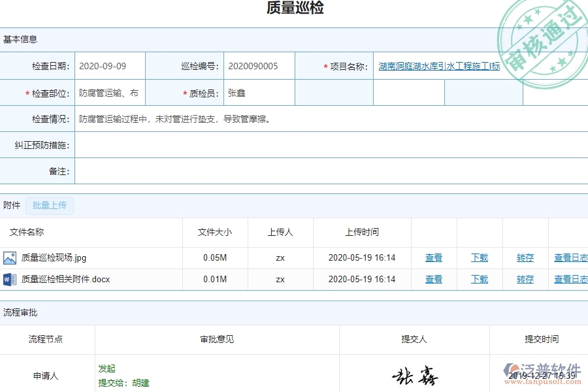
Task: View (查看) the 质量巡检现场.jpg attachment
Action: (433, 257)
